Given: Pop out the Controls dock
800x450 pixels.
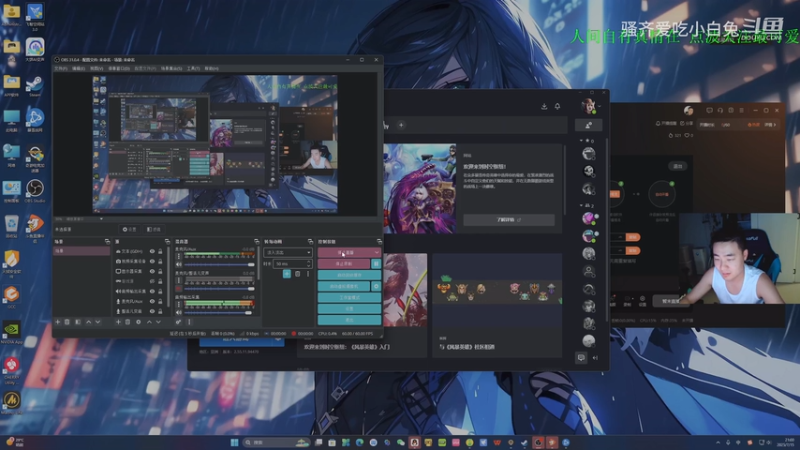Looking at the screenshot, I should (x=379, y=241).
